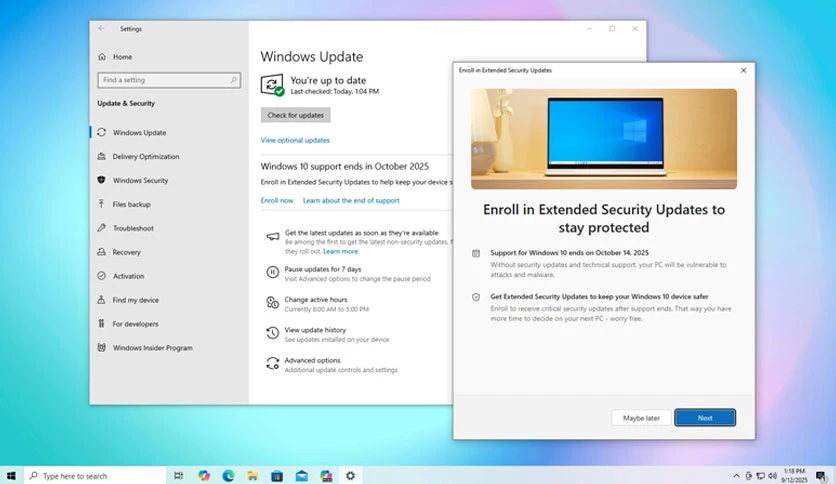Click the View update history icon
The width and height of the screenshot is (836, 484).
pos(272,333)
